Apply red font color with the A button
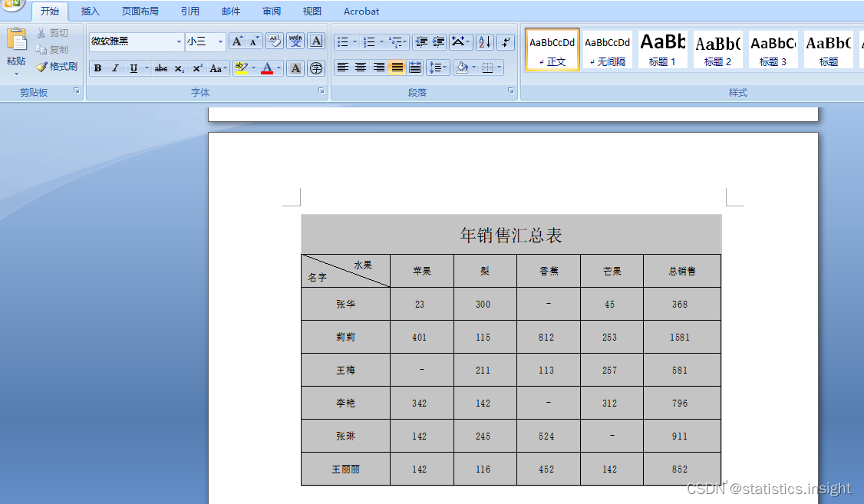The width and height of the screenshot is (864, 504). [x=267, y=68]
